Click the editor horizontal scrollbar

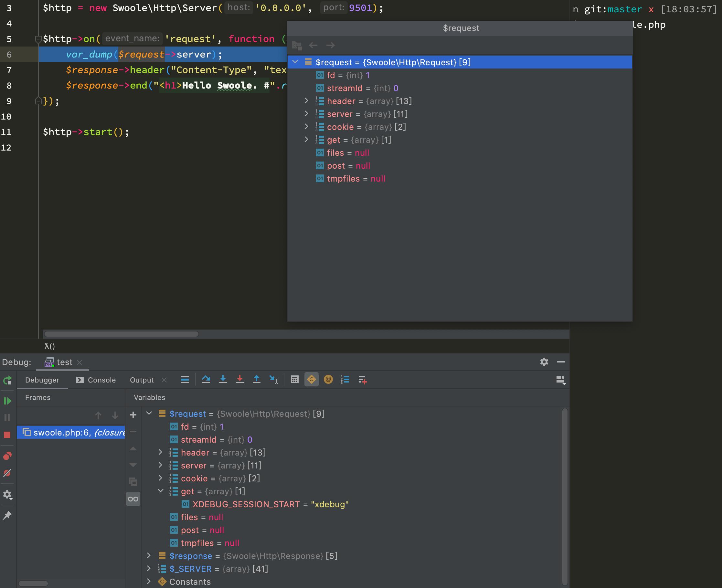121,334
